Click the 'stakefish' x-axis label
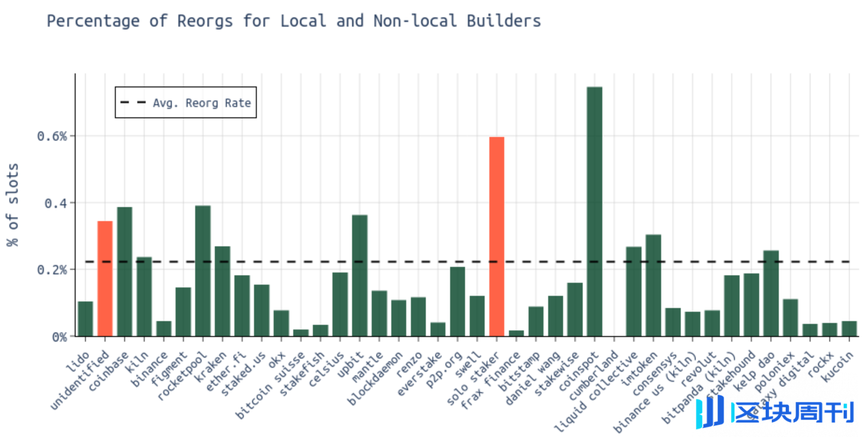Image resolution: width=868 pixels, height=437 pixels. 302,373
